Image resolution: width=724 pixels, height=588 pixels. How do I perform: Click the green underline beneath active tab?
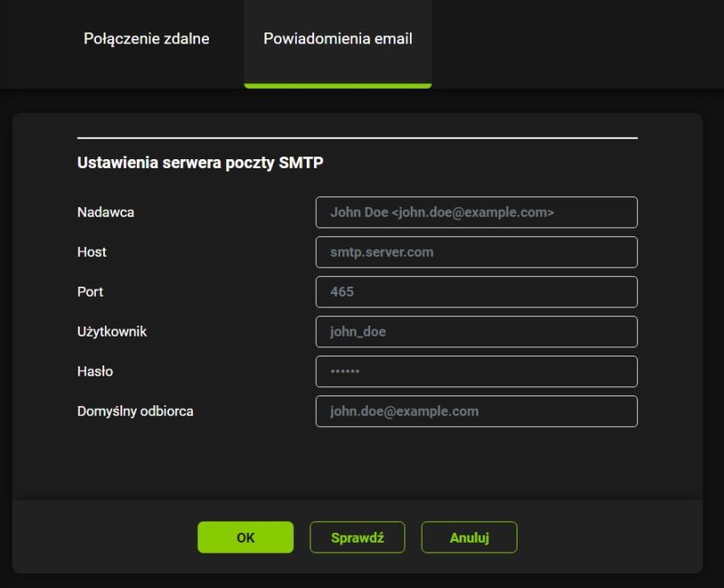pos(337,85)
